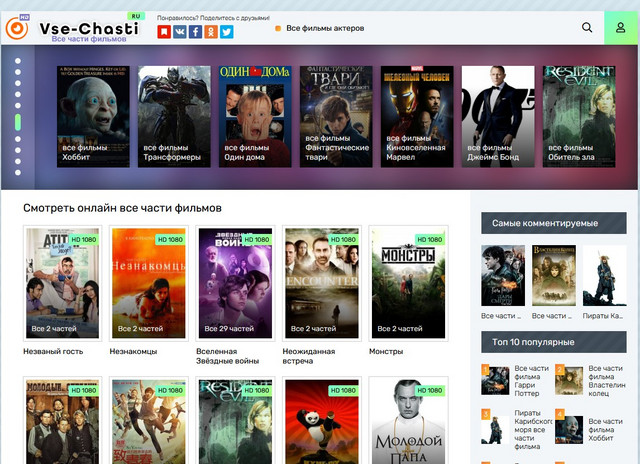Open все фильмы Трансформеры poster
640x464 pixels.
coord(174,117)
